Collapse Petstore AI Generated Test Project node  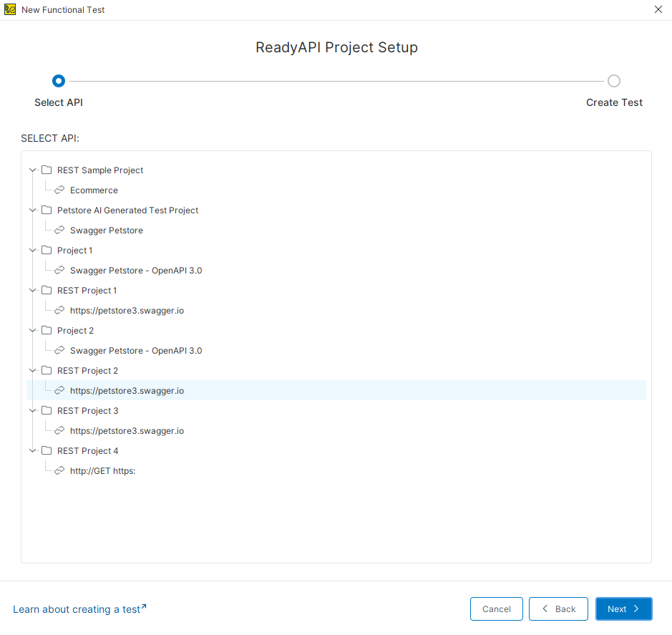[32, 210]
